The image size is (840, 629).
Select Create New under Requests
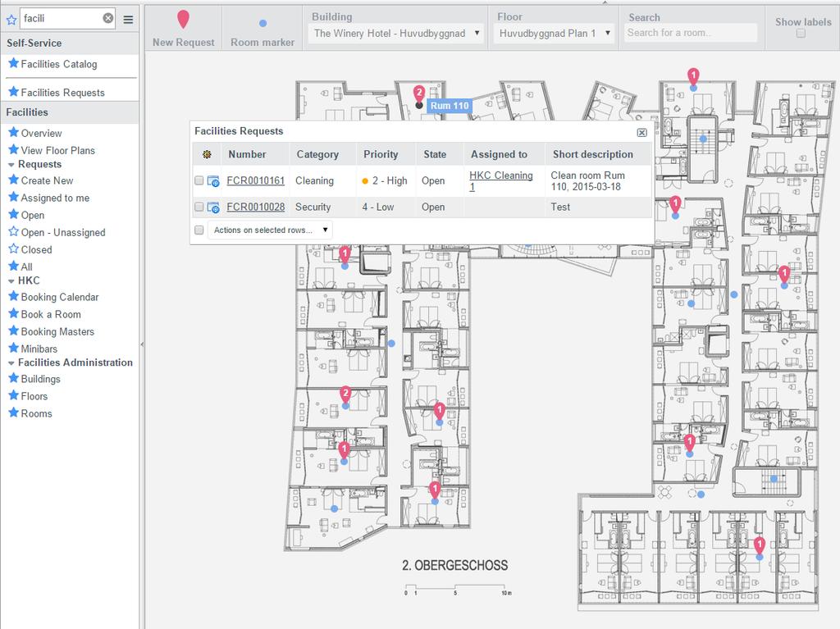pyautogui.click(x=47, y=180)
